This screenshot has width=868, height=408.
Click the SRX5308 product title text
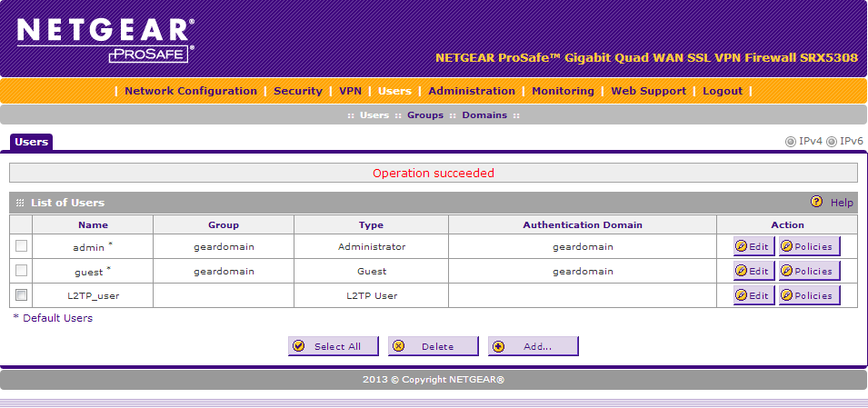646,58
